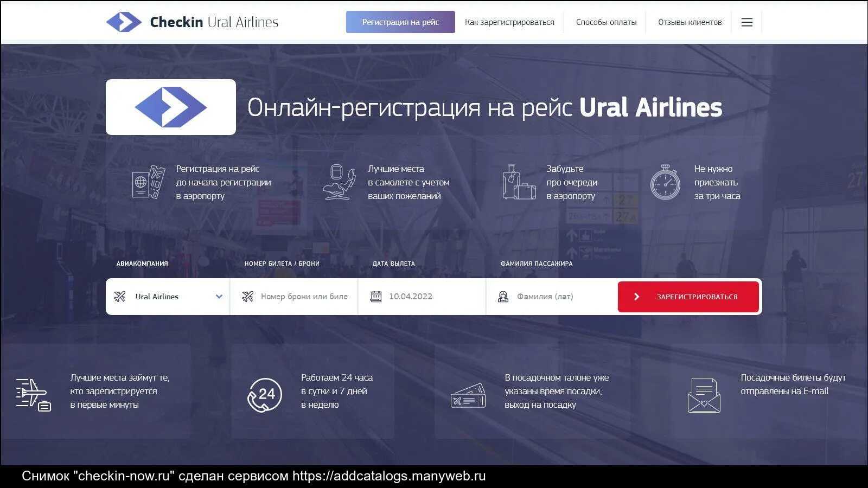Click the departure date field 10.04.2022

click(422, 297)
